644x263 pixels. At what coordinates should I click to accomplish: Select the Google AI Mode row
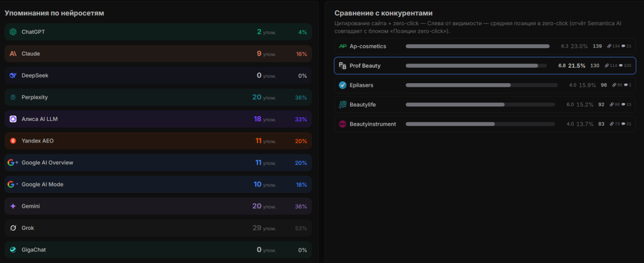(x=158, y=185)
